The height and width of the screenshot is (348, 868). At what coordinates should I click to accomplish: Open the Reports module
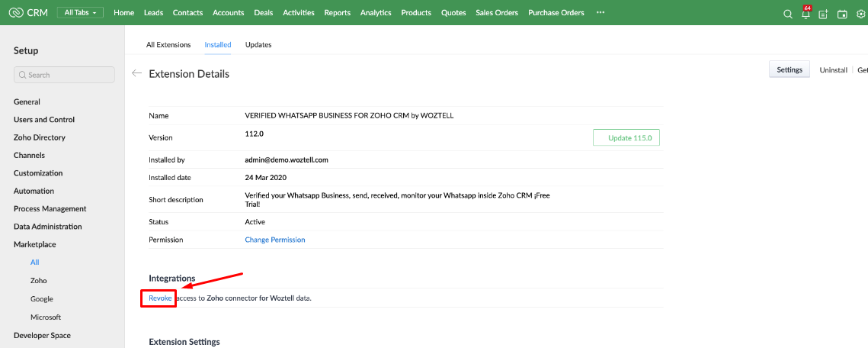(337, 13)
